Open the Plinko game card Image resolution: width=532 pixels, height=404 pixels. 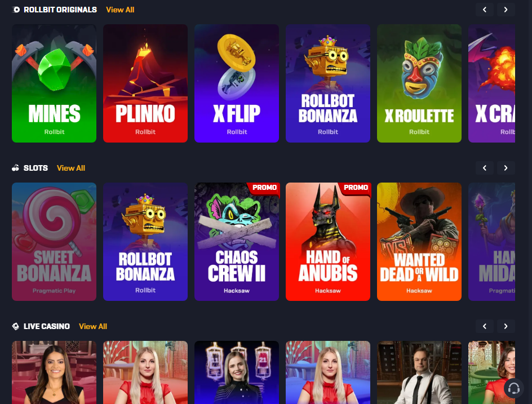(145, 83)
